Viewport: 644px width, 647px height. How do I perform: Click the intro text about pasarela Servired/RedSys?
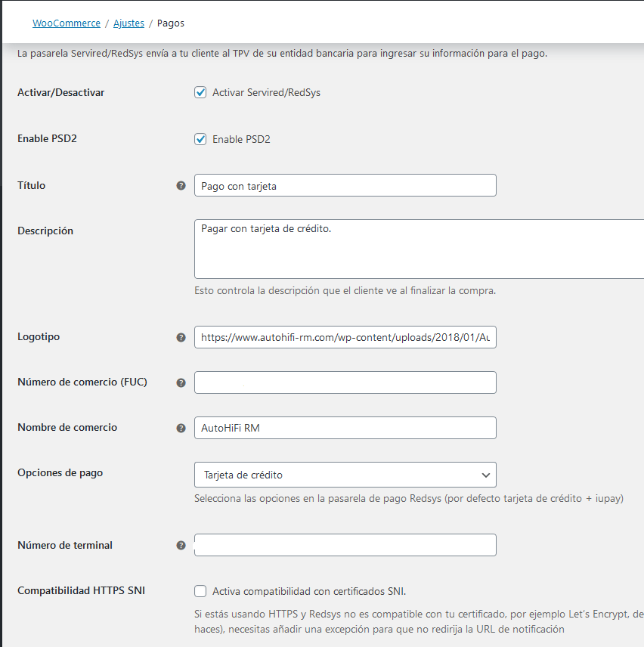pos(282,53)
